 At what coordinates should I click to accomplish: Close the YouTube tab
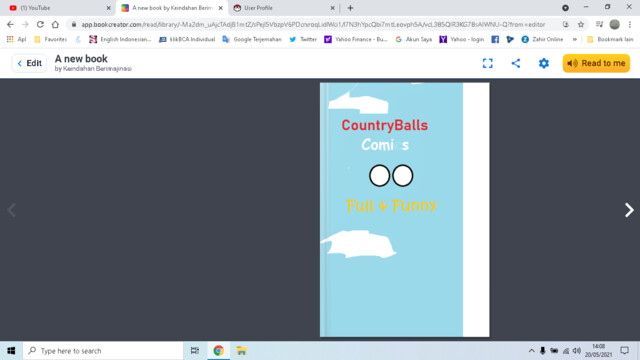[109, 8]
